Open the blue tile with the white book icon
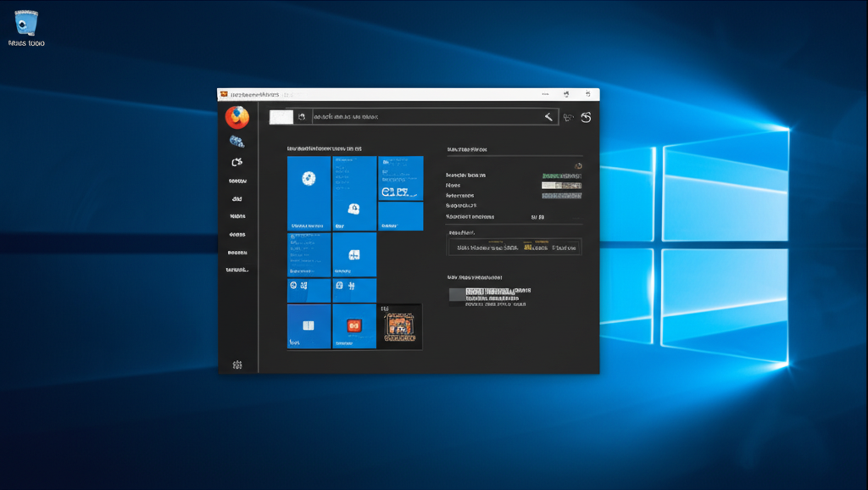868x490 pixels. (x=309, y=326)
